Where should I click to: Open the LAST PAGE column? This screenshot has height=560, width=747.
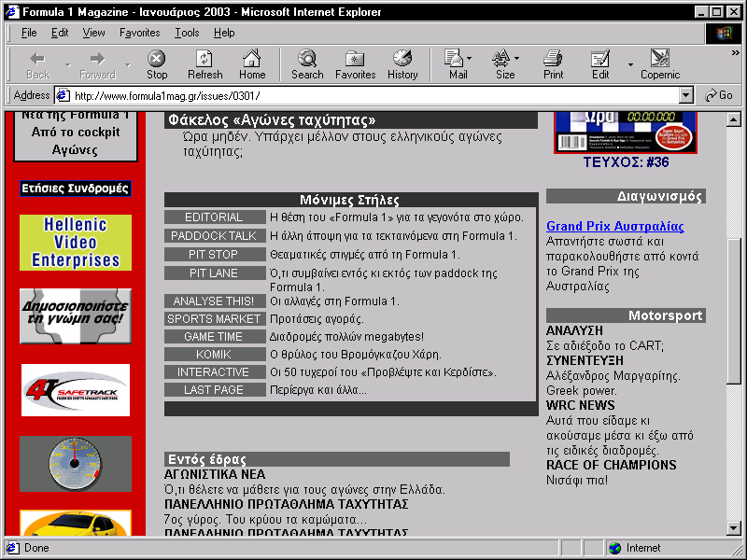pyautogui.click(x=215, y=389)
